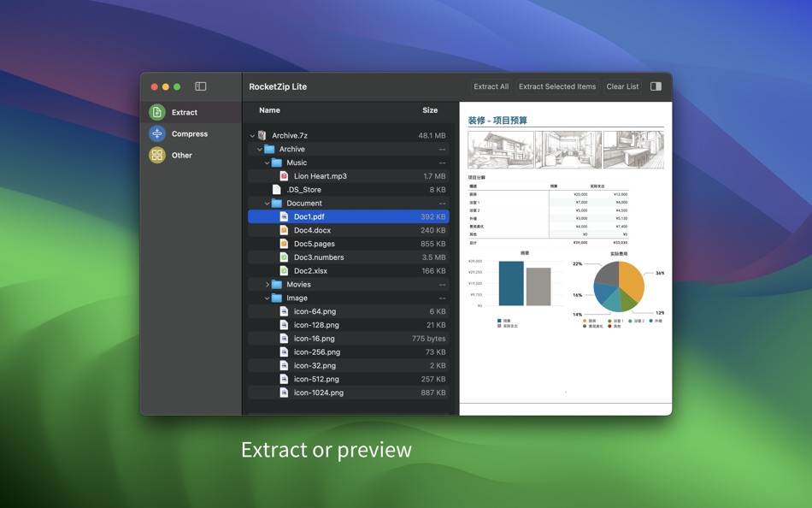Click the icon-512.png file icon
The height and width of the screenshot is (508, 812).
[284, 379]
